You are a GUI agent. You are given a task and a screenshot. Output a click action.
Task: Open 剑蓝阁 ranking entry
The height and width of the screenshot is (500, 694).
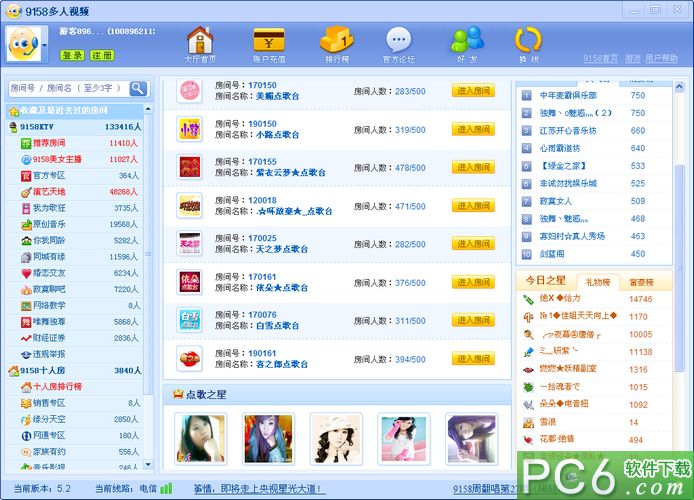pyautogui.click(x=551, y=254)
